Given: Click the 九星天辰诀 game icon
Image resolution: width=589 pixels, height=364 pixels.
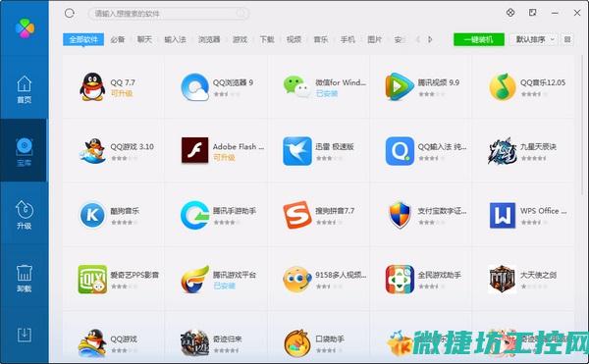Looking at the screenshot, I should (x=503, y=151).
